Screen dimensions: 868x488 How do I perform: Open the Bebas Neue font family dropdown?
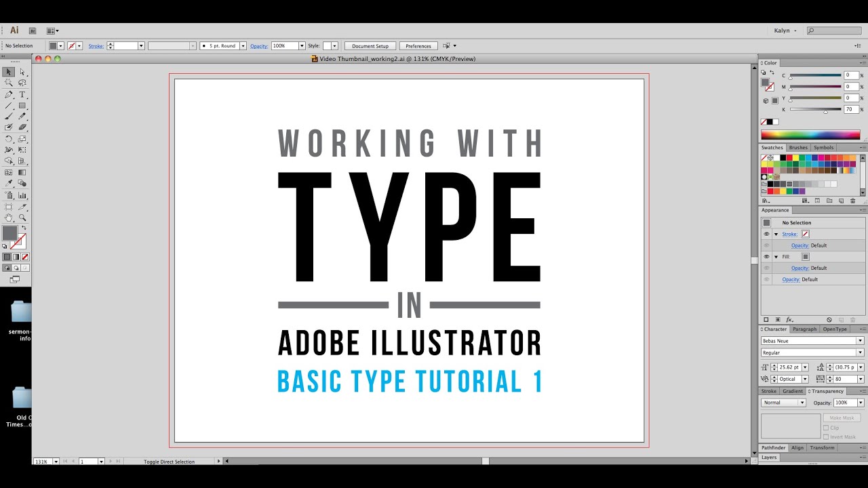(x=861, y=341)
